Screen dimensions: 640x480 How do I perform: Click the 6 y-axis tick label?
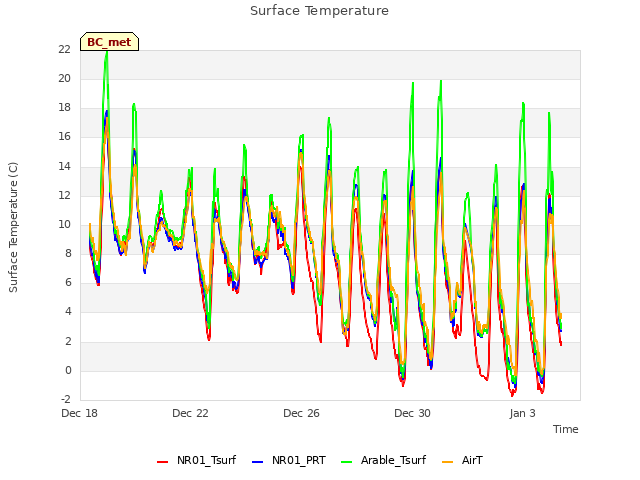coord(68,283)
